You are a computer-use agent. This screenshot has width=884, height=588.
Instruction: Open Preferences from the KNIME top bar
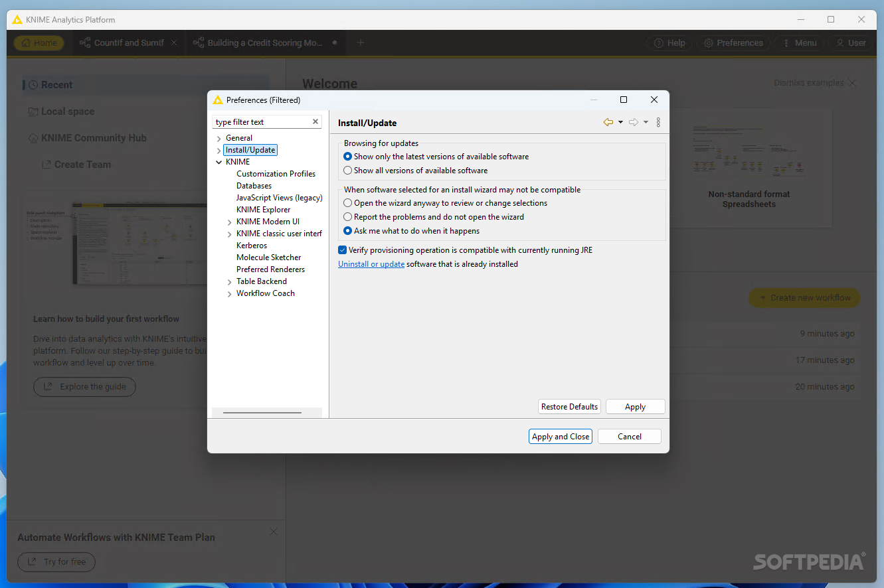pyautogui.click(x=733, y=43)
